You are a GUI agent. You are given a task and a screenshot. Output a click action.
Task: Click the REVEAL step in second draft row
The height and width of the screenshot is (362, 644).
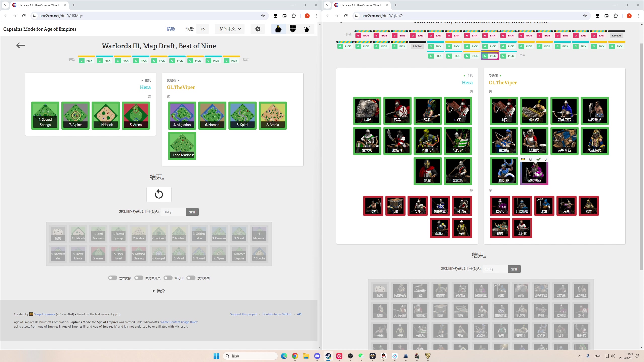point(417,46)
